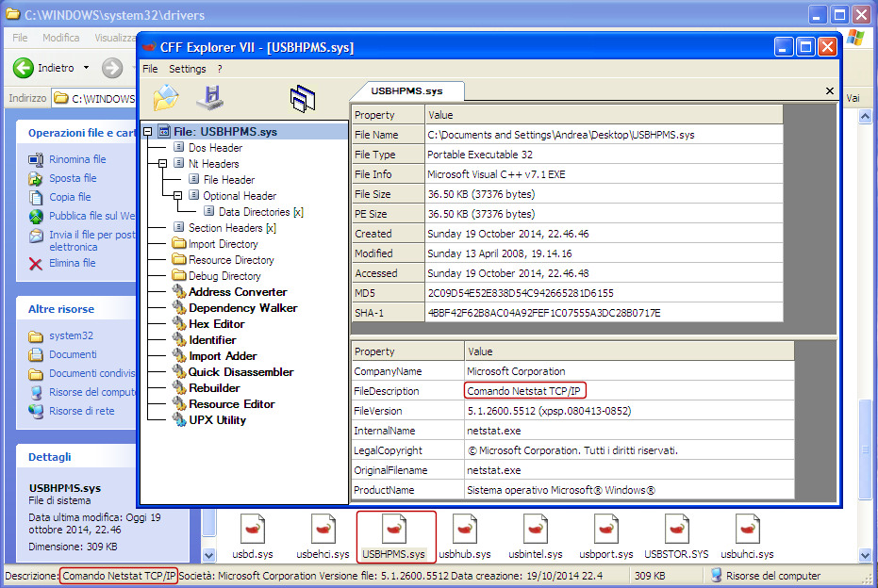Close the USBHPMS.sys tab with X
Screen dimensions: 878x588
pos(830,90)
